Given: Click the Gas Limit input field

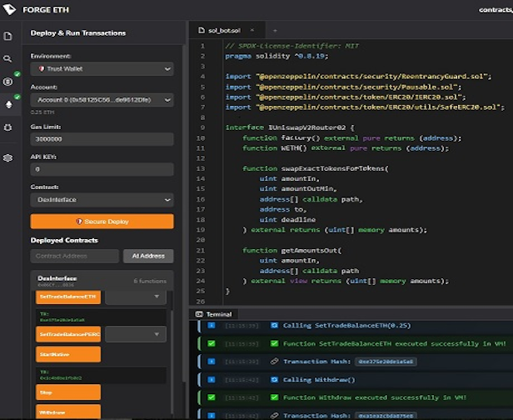Looking at the screenshot, I should (x=102, y=138).
